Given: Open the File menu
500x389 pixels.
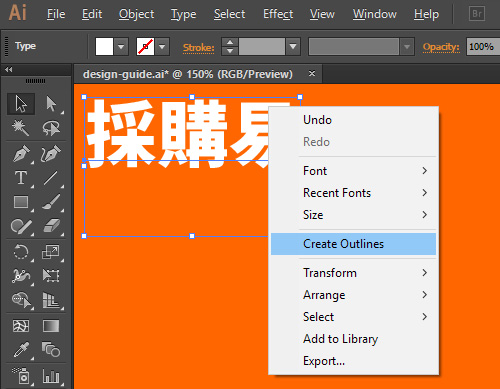Looking at the screenshot, I should [56, 14].
